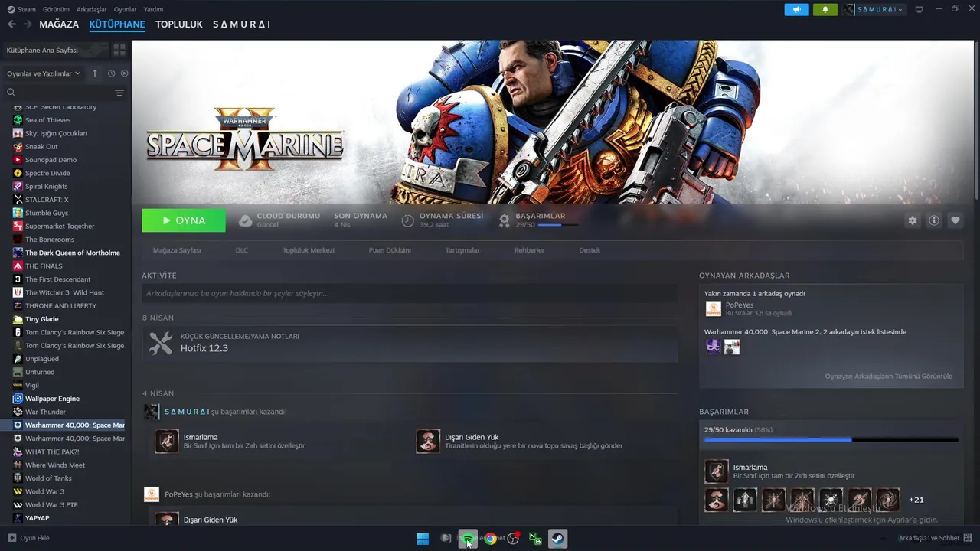Click the back navigation arrow
Viewport: 980px width, 551px height.
click(11, 24)
